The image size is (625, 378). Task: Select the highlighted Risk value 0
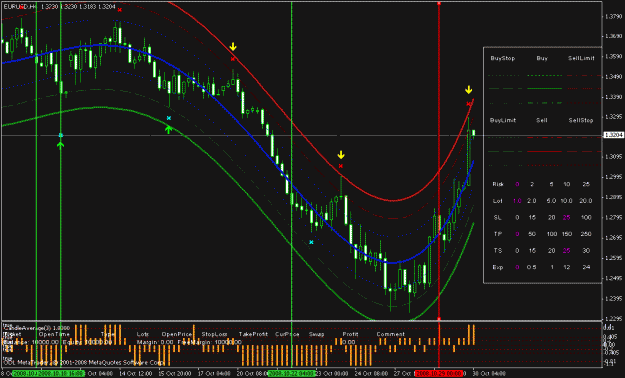(517, 184)
